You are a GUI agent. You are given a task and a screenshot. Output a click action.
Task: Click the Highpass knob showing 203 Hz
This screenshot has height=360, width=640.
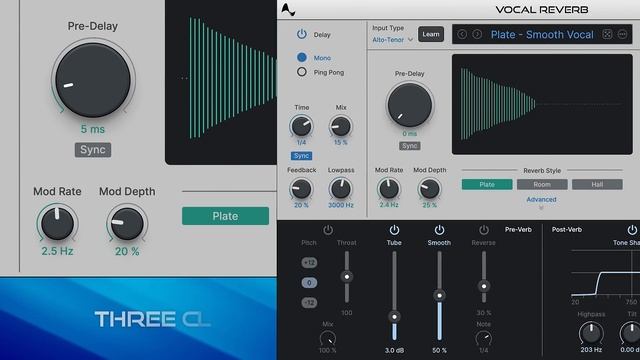coord(591,333)
